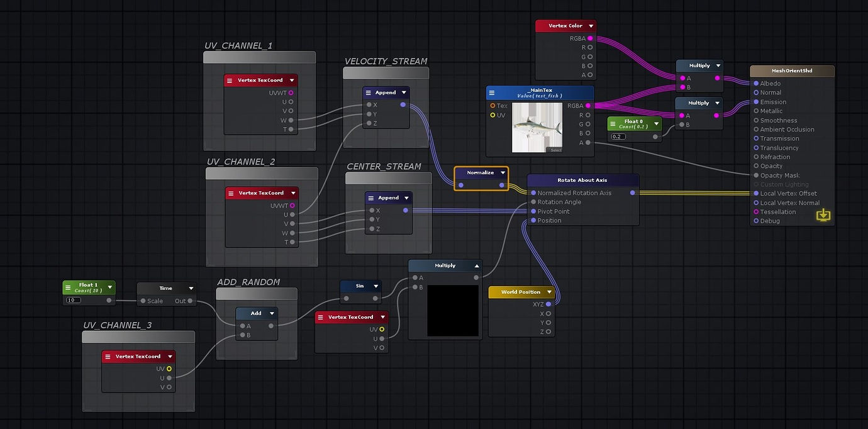Collapse the preview on the Sin-connected Multiply node
This screenshot has height=429, width=868.
[x=477, y=265]
